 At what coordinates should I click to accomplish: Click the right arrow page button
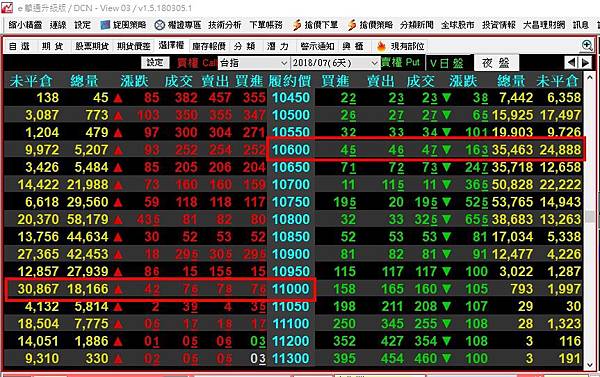tap(585, 62)
